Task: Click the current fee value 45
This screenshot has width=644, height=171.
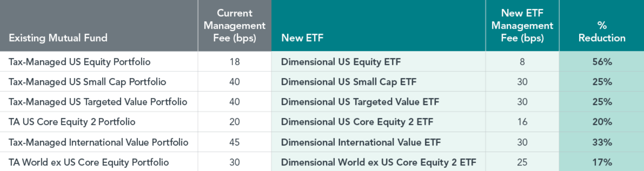Action: point(234,142)
